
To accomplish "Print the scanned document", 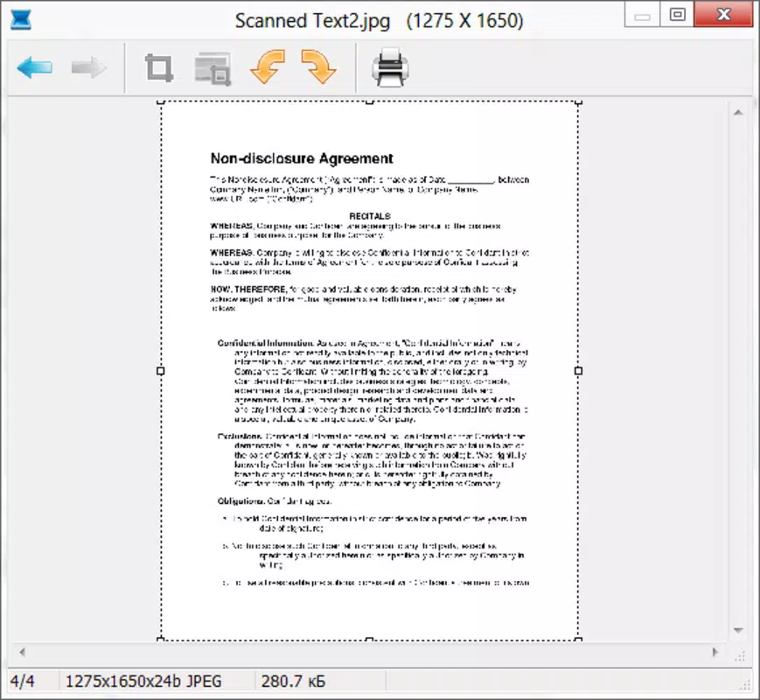I will click(x=390, y=67).
